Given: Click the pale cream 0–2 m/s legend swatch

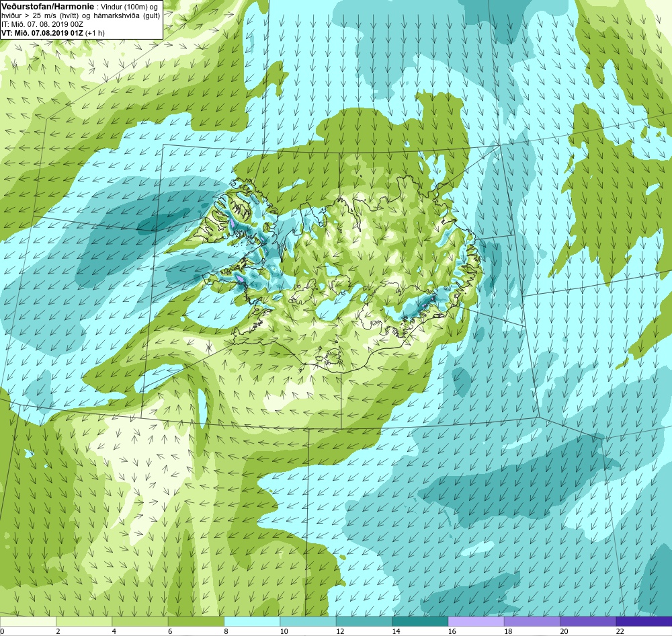Looking at the screenshot, I should (x=28, y=621).
